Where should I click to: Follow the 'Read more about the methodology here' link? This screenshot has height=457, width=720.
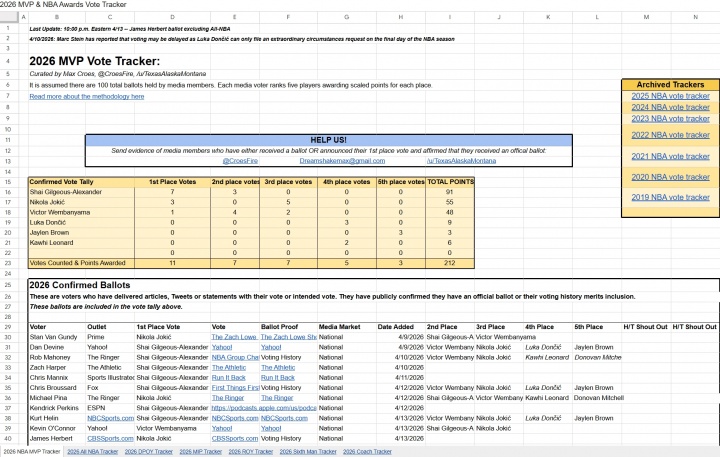[x=86, y=96]
